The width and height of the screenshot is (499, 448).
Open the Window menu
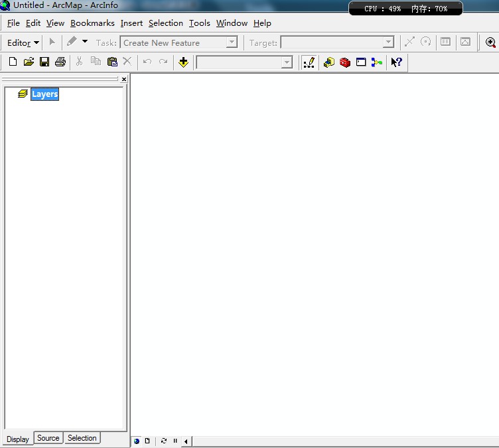(232, 23)
